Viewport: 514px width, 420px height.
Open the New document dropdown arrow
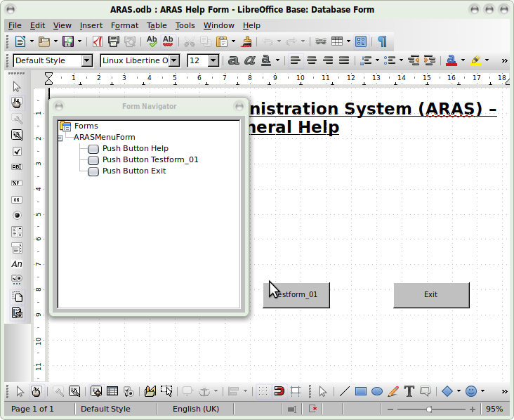tap(32, 41)
